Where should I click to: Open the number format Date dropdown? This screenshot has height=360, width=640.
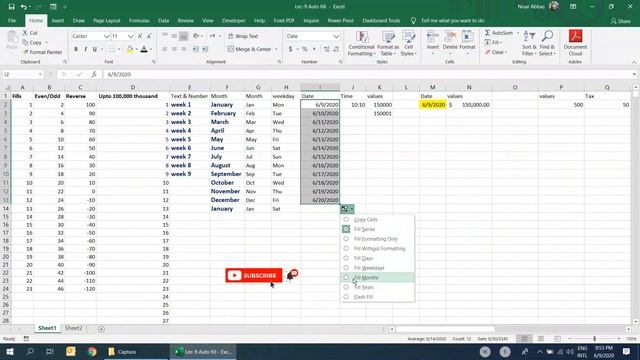[336, 36]
